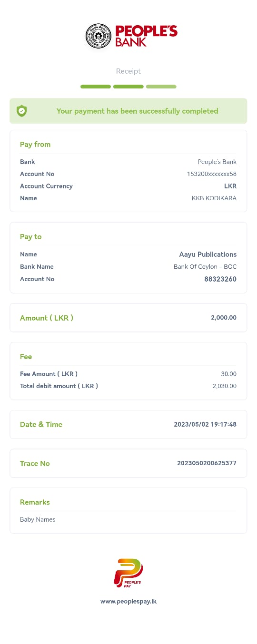Select the total debit amount 2,030.00
The width and height of the screenshot is (257, 644).
click(225, 386)
